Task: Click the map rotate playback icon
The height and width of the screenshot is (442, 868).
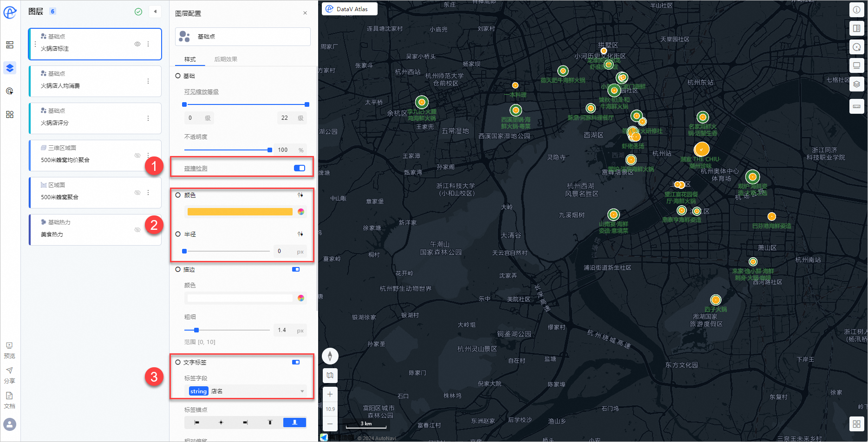Action: pyautogui.click(x=857, y=47)
